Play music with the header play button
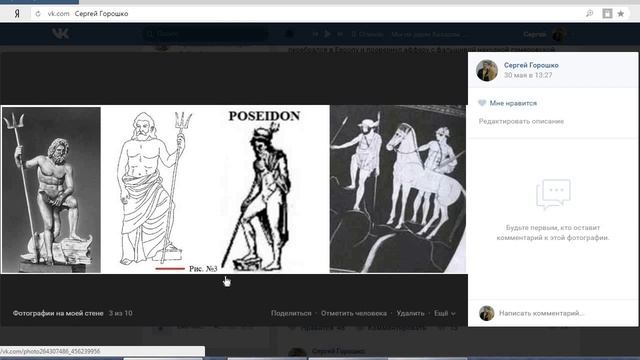 coord(327,34)
